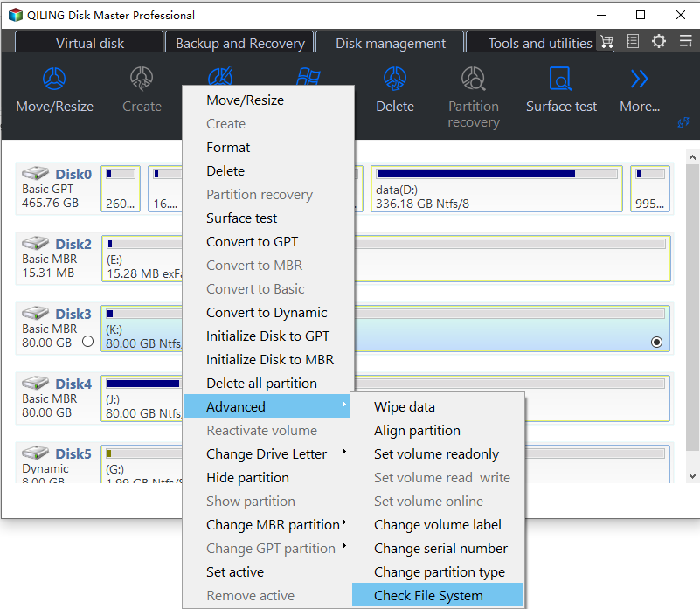This screenshot has width=700, height=609.
Task: Click the J: partition usage bar
Action: click(x=143, y=384)
